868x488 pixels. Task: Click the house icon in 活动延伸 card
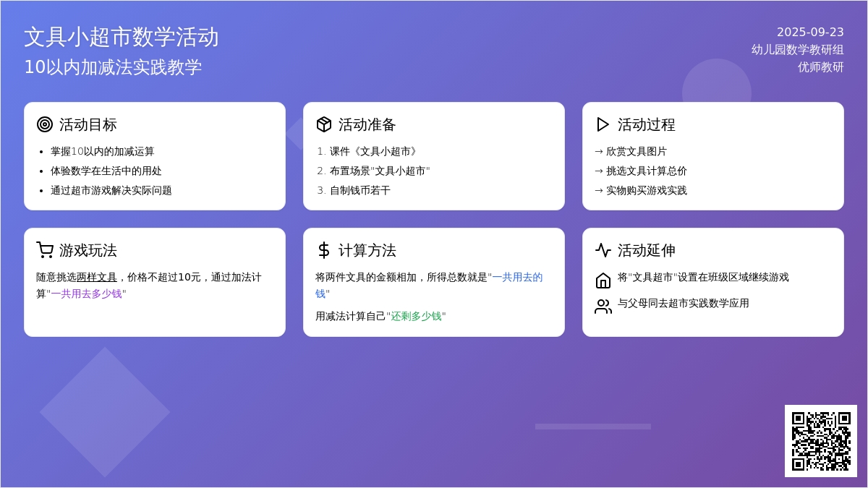(603, 281)
